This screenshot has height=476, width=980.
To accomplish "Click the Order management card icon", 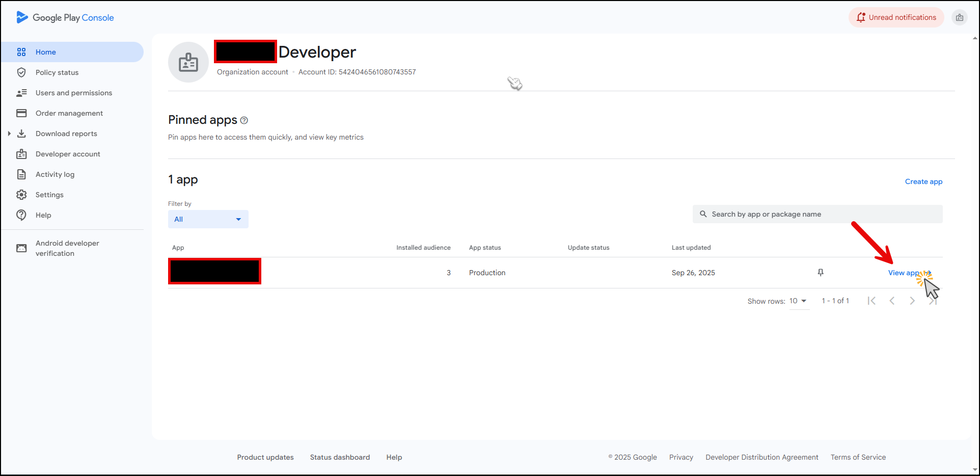I will point(21,113).
